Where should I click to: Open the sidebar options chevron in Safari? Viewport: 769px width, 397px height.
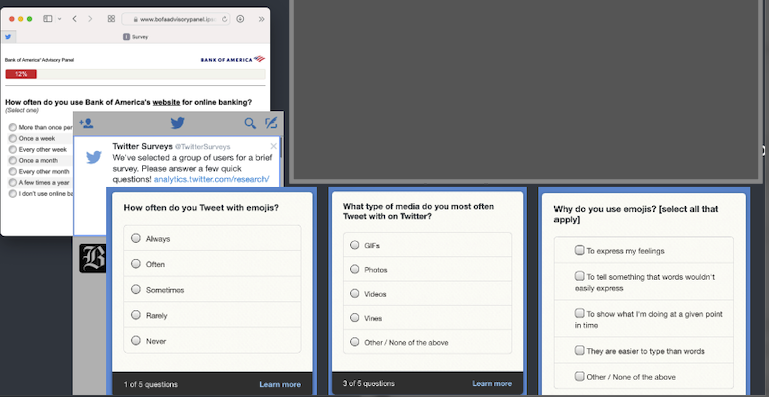pos(59,19)
